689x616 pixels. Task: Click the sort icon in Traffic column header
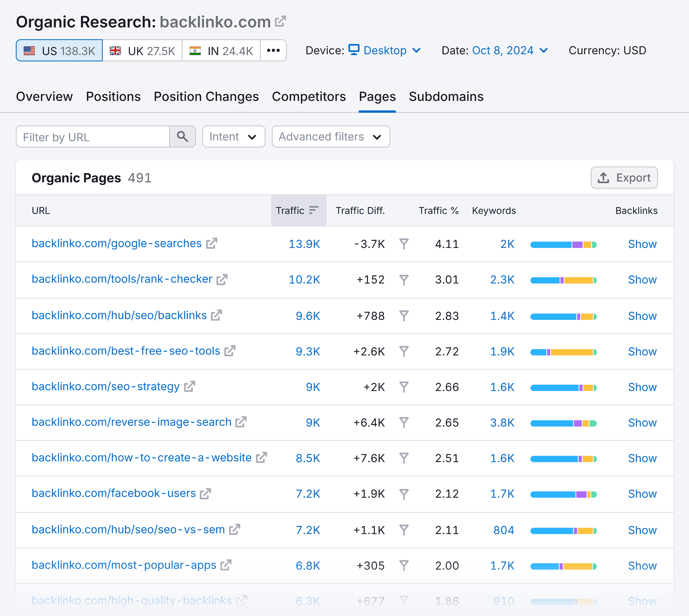(x=314, y=210)
